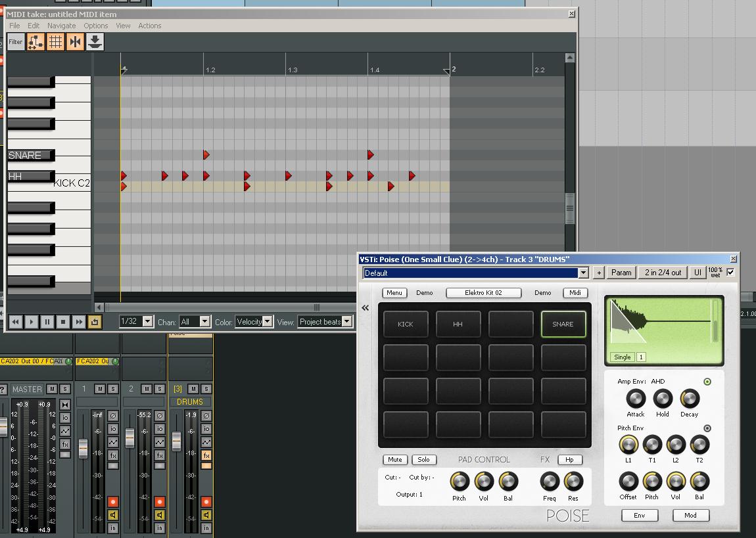Toggle the grid display toolbar icon
Screen dimensions: 756x538
[x=55, y=42]
